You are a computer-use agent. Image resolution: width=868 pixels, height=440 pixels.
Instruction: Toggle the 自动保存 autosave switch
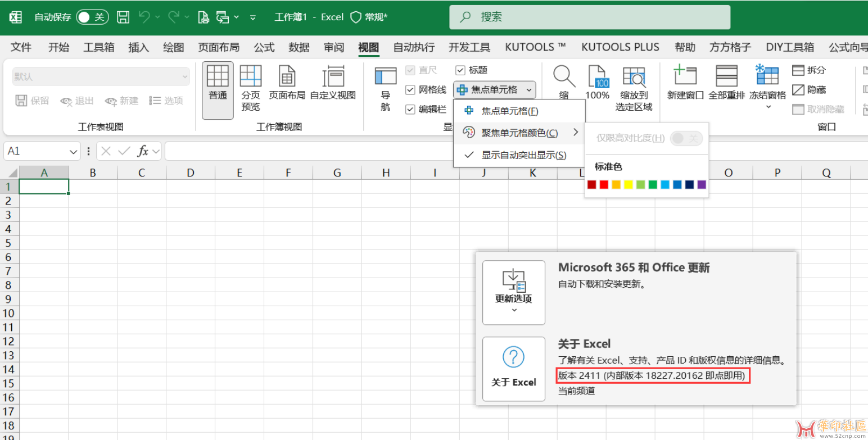92,17
